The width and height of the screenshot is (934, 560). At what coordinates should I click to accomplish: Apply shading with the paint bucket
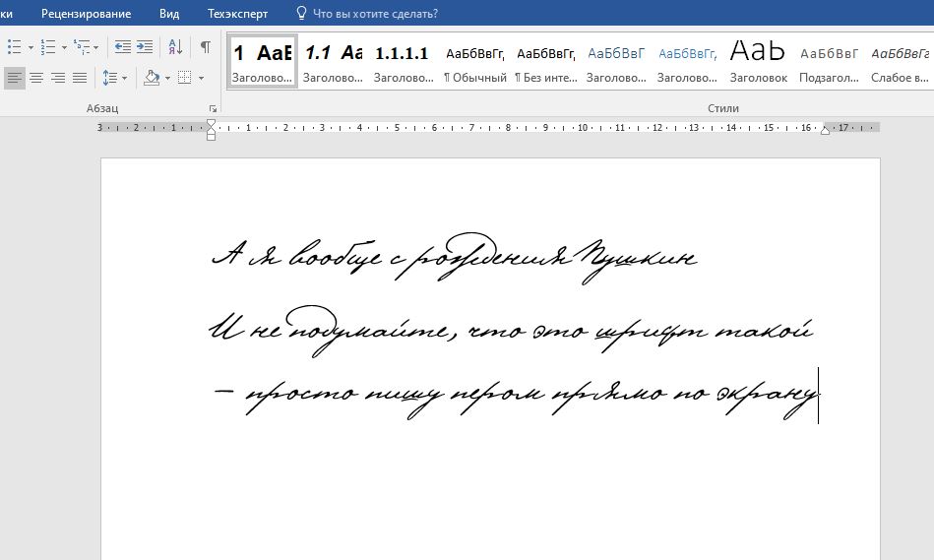click(153, 78)
